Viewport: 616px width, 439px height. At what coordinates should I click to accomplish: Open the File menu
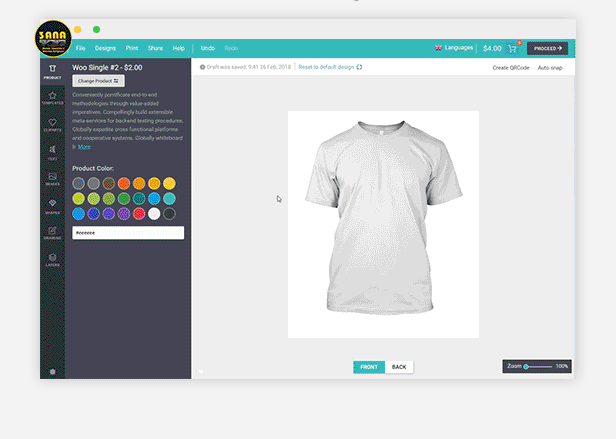click(80, 48)
